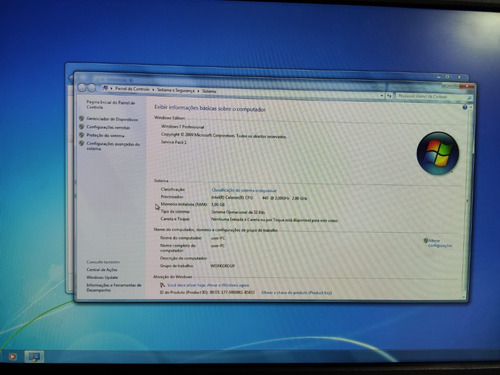Go to Página Inicial do Painel de Controle

111,105
